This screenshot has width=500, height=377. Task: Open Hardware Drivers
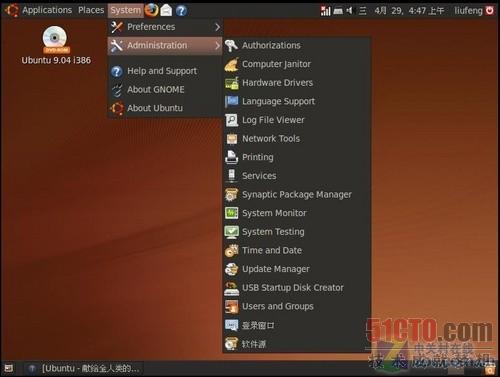(x=297, y=83)
